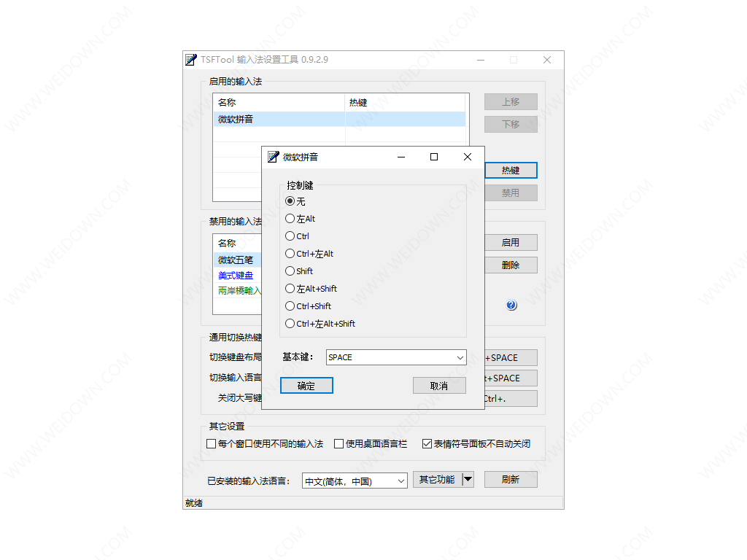Select 微软拼音 row in enabled list
Viewport: 747px width, 560px height.
pyautogui.click(x=339, y=119)
